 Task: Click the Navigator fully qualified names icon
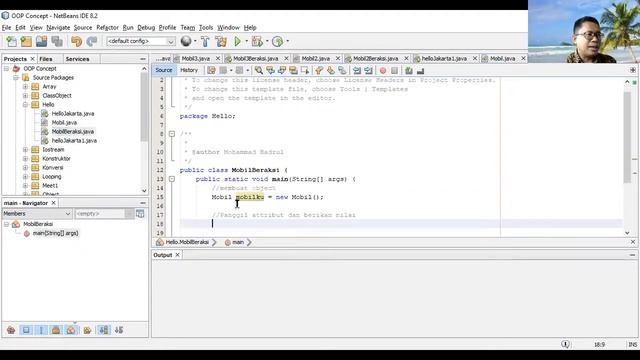pyautogui.click(x=87, y=330)
